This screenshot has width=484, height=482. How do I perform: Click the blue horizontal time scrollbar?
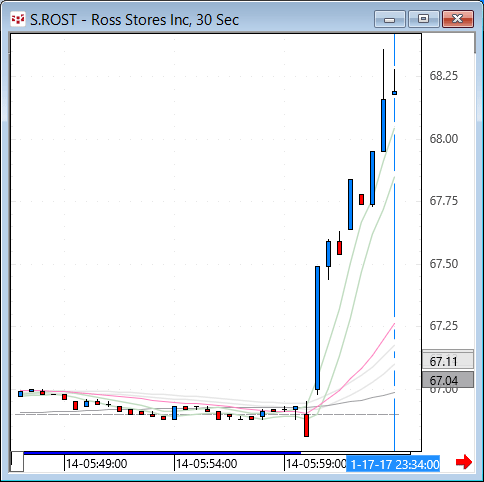click(x=162, y=453)
